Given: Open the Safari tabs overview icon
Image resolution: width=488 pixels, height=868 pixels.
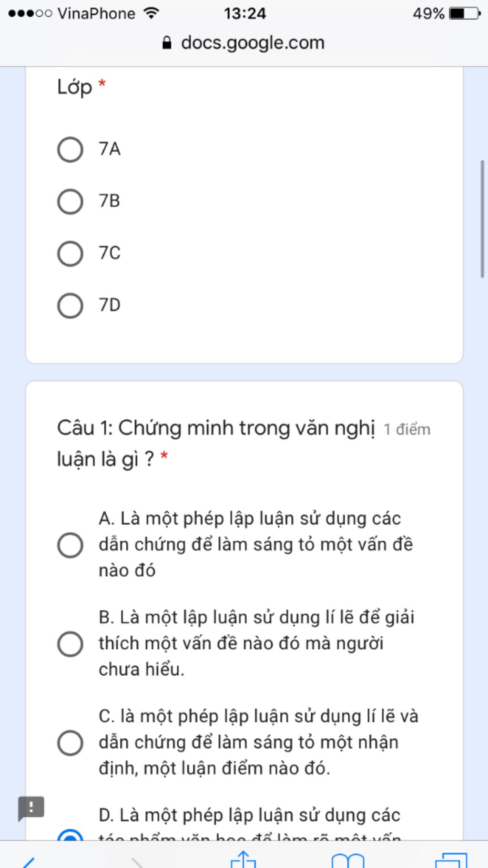Looking at the screenshot, I should [x=451, y=859].
